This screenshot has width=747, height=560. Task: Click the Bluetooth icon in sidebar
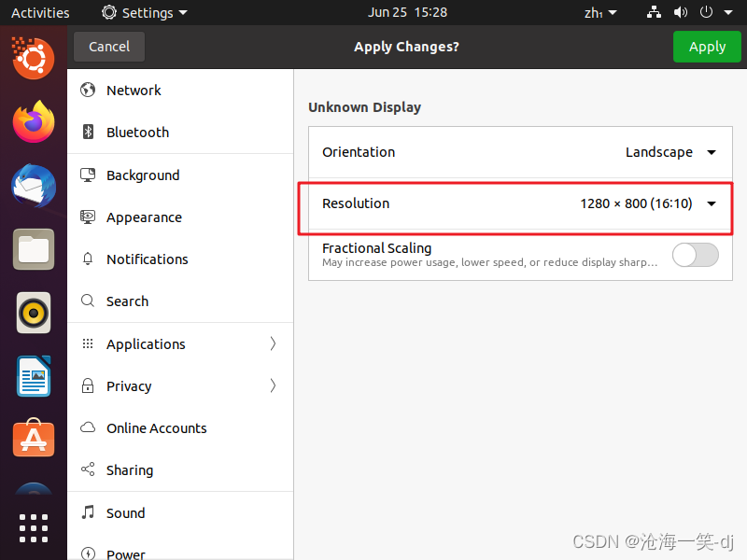[x=88, y=132]
